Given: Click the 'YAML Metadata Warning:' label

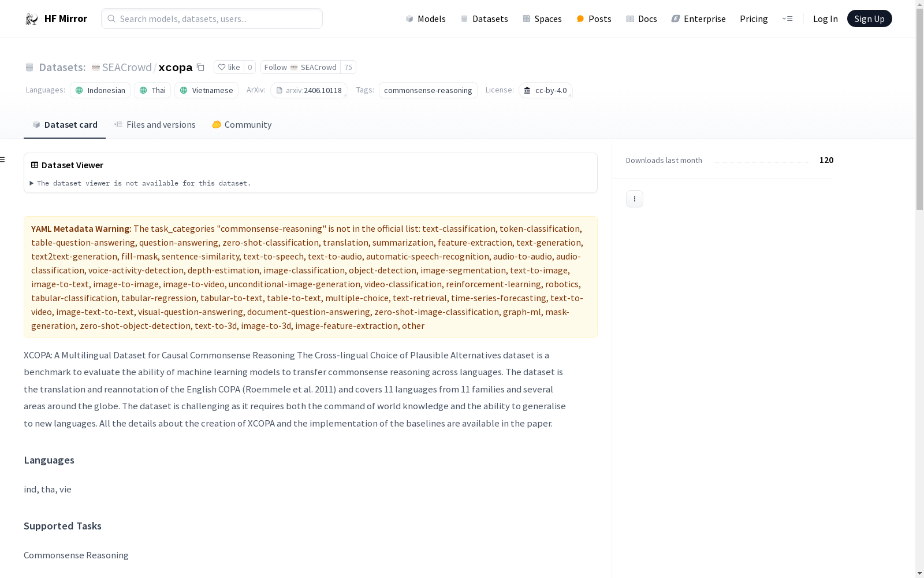Looking at the screenshot, I should 81,229.
